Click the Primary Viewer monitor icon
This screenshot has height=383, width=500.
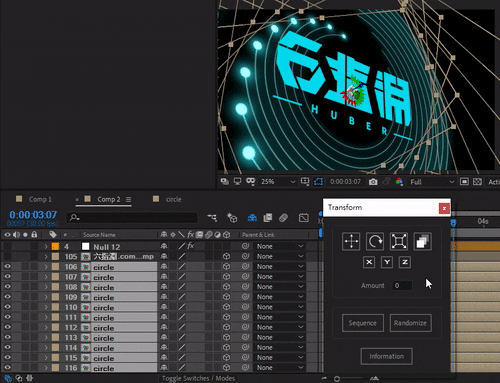pyautogui.click(x=237, y=182)
